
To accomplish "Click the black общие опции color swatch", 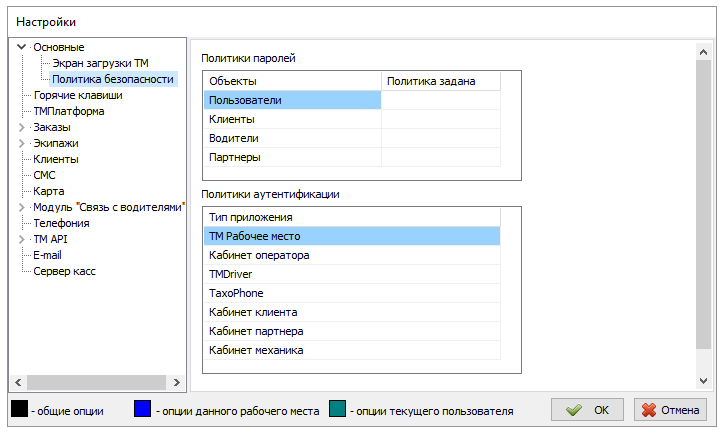I will [19, 410].
